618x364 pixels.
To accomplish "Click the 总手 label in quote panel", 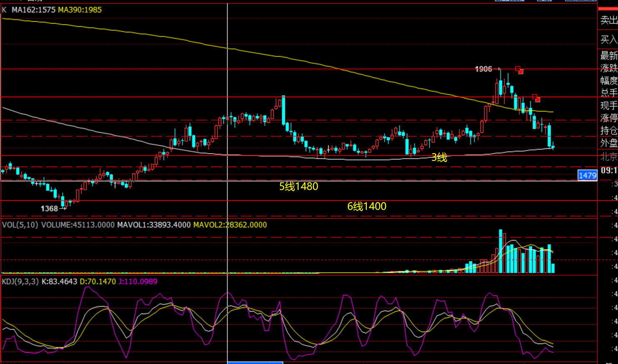I will [609, 93].
